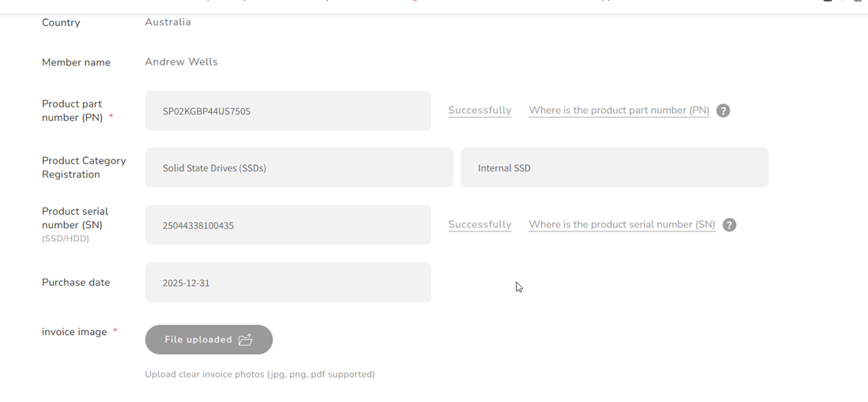Select the member name Andrew Wells text
The width and height of the screenshot is (868, 402).
pos(181,62)
